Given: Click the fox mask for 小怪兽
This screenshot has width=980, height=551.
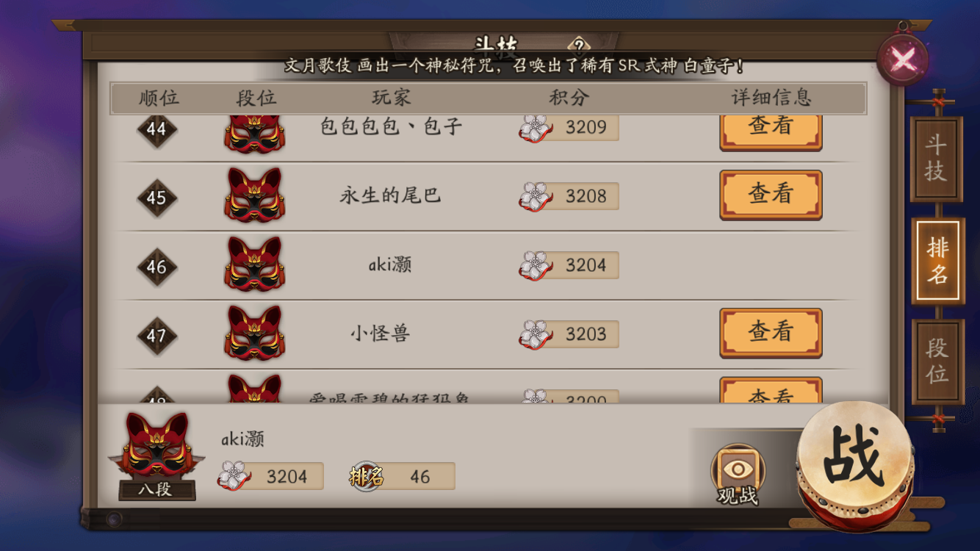Looking at the screenshot, I should point(254,333).
